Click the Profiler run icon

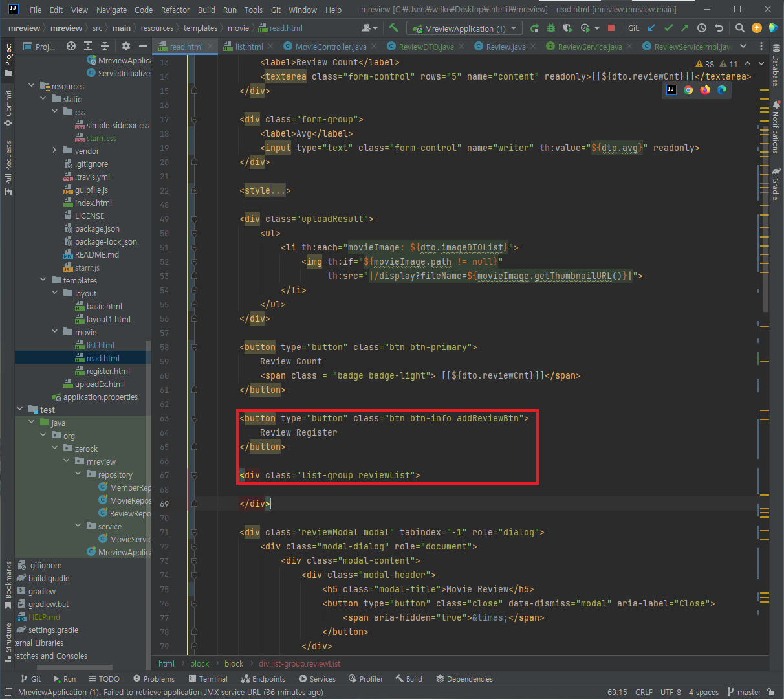click(585, 28)
